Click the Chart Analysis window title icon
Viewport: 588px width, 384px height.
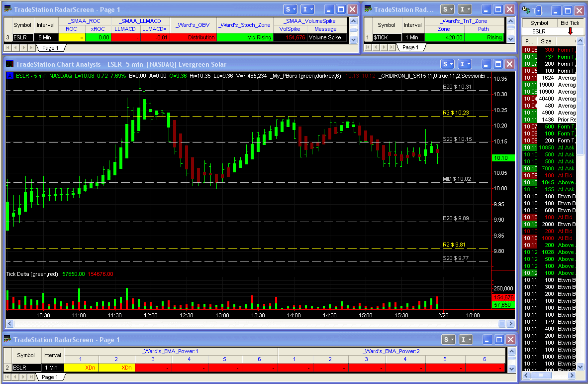10,64
